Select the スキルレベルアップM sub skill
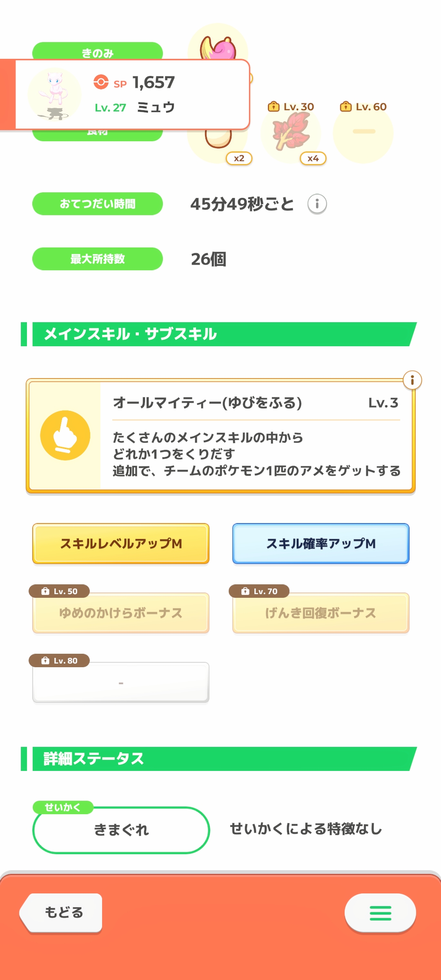Image resolution: width=441 pixels, height=980 pixels. pyautogui.click(x=121, y=543)
